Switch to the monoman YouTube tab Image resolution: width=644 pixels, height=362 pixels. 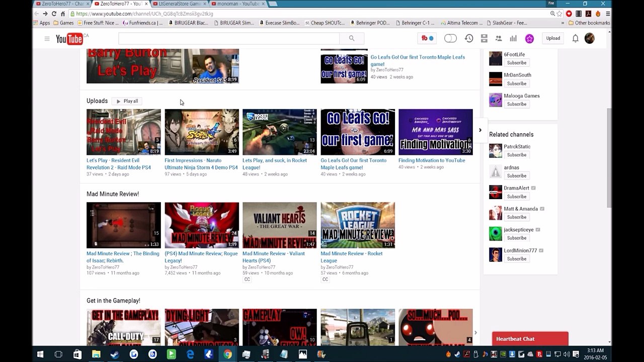(x=237, y=4)
